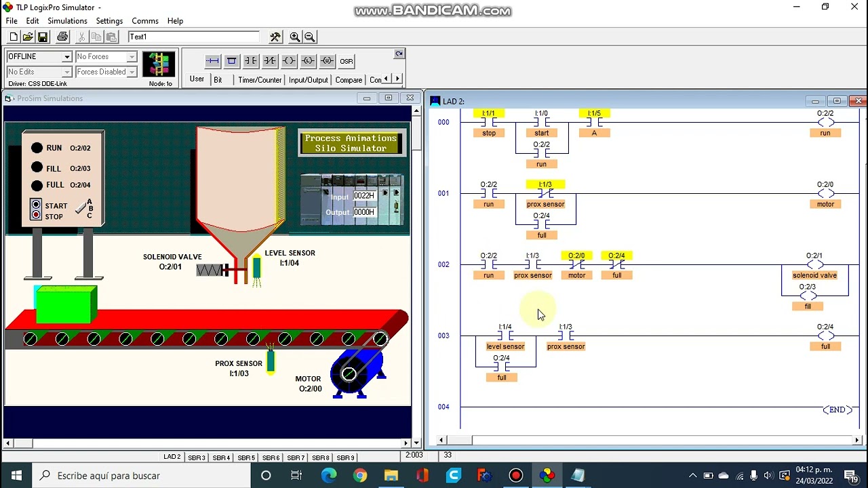Viewport: 868px width, 488px height.
Task: Copy selection with toolbar copy icon
Action: coord(97,37)
